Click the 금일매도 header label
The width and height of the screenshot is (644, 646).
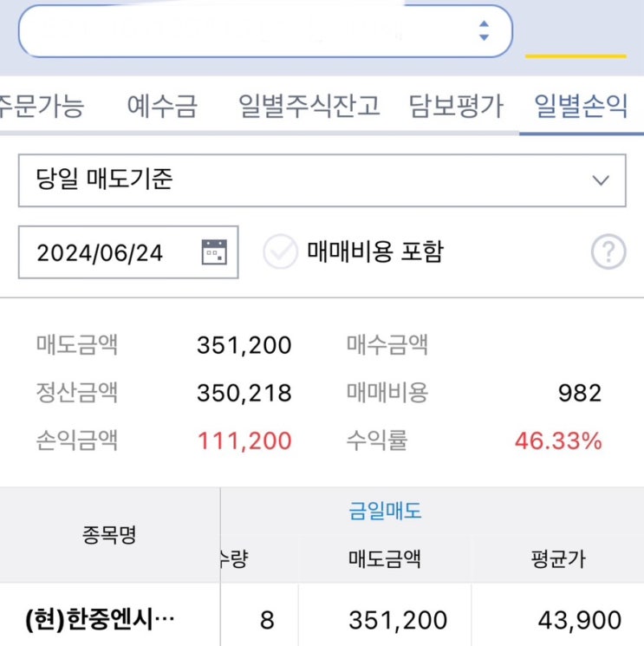click(x=385, y=511)
